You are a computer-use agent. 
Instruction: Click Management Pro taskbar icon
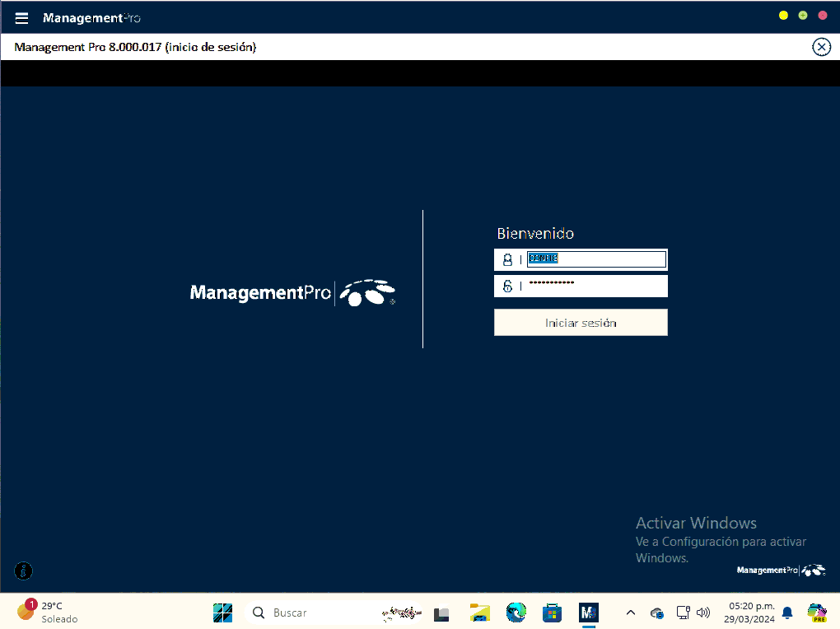[x=588, y=613]
